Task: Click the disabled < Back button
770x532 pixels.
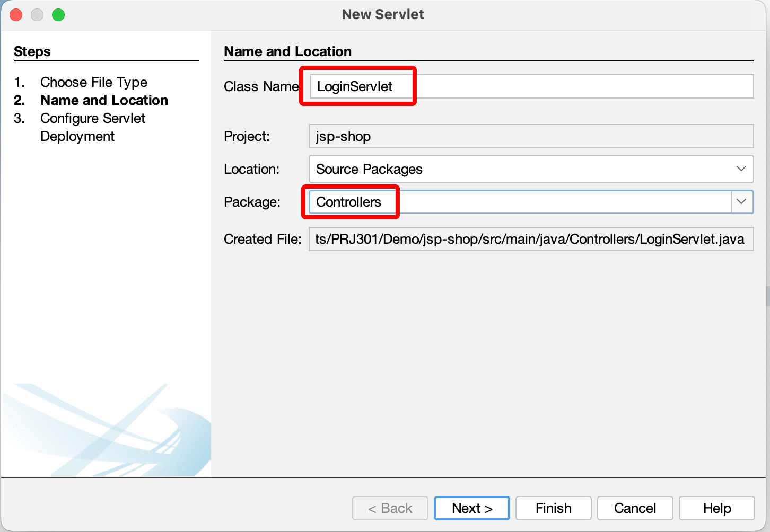Action: click(390, 508)
